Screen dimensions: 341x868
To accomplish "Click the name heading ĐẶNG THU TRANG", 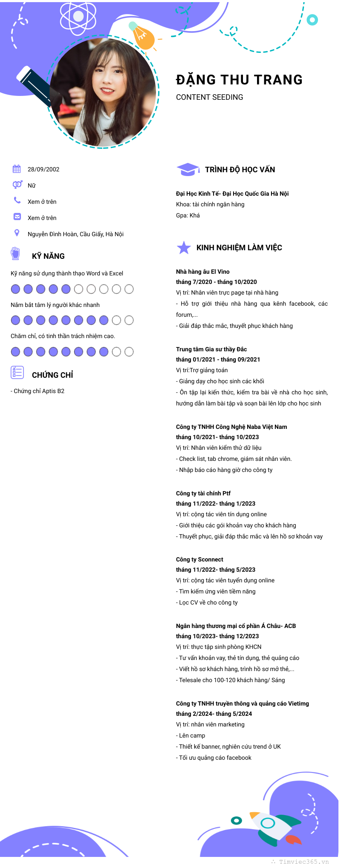I will tap(239, 80).
